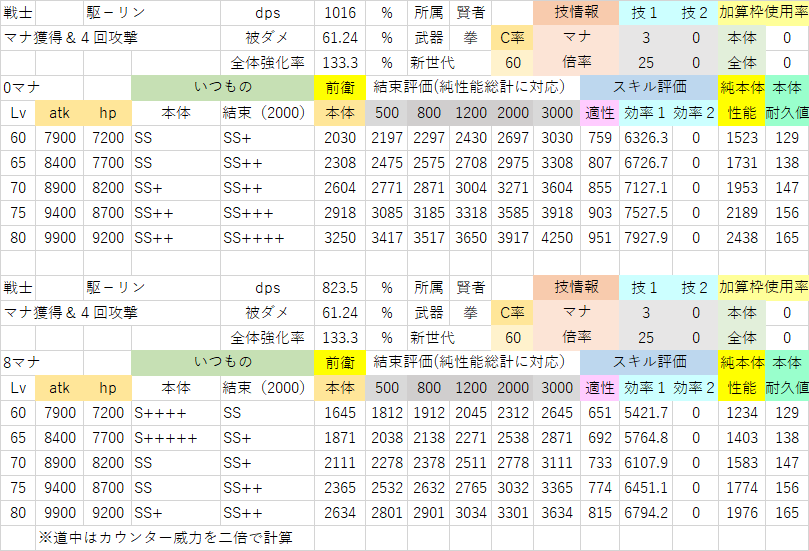Select the dps value cell 823.5
809x551 pixels.
tap(340, 288)
